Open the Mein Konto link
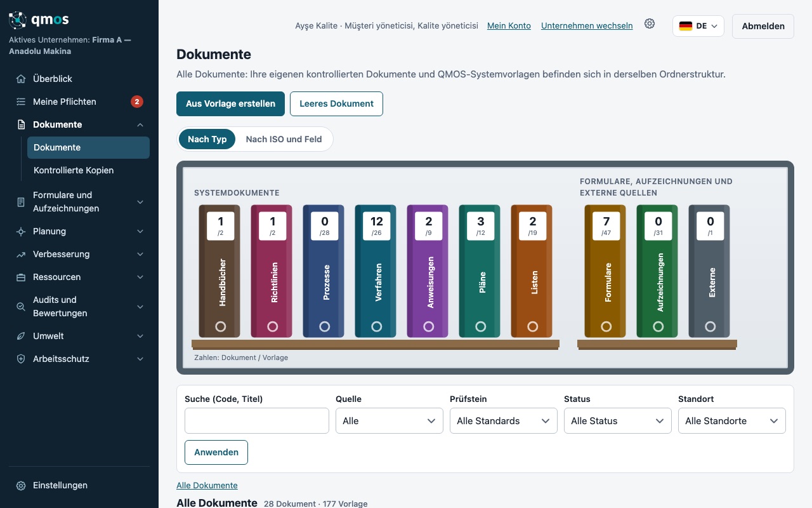Viewport: 812px width, 508px height. (x=509, y=26)
